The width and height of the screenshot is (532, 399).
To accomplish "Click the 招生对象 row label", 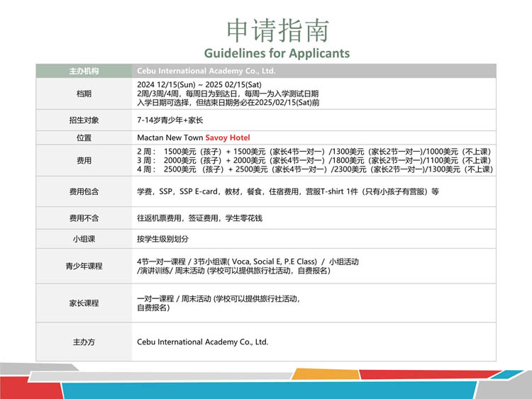I will 84,120.
